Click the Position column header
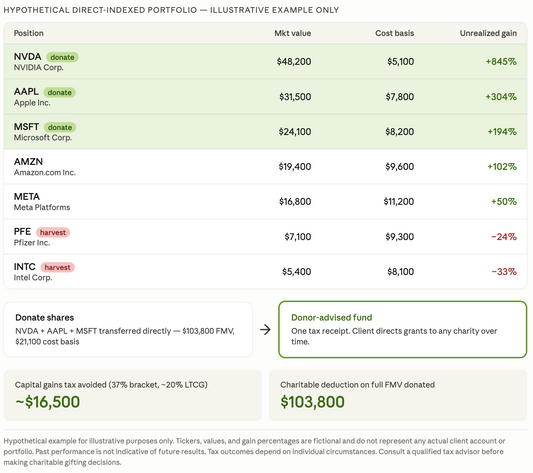The image size is (533, 473). [x=29, y=33]
